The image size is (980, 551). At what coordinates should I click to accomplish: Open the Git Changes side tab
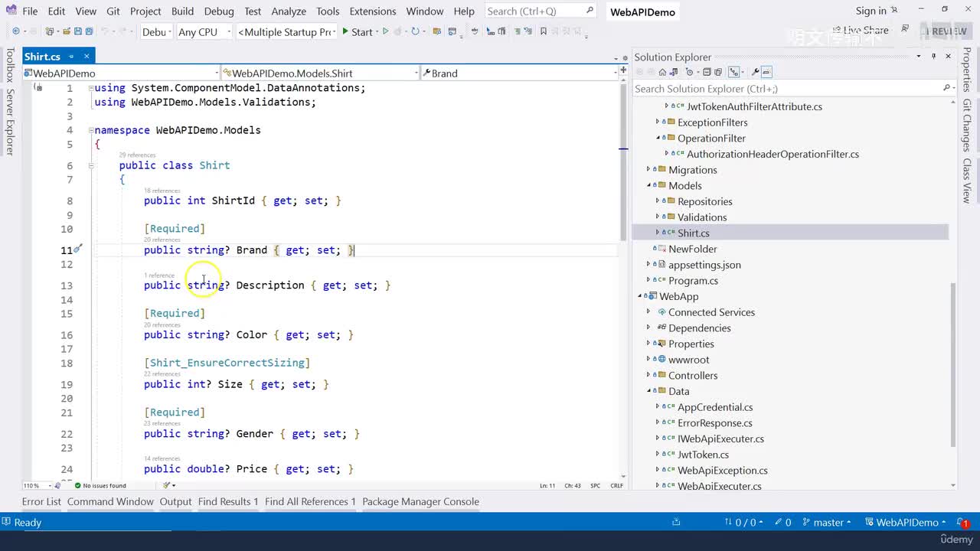click(x=967, y=125)
